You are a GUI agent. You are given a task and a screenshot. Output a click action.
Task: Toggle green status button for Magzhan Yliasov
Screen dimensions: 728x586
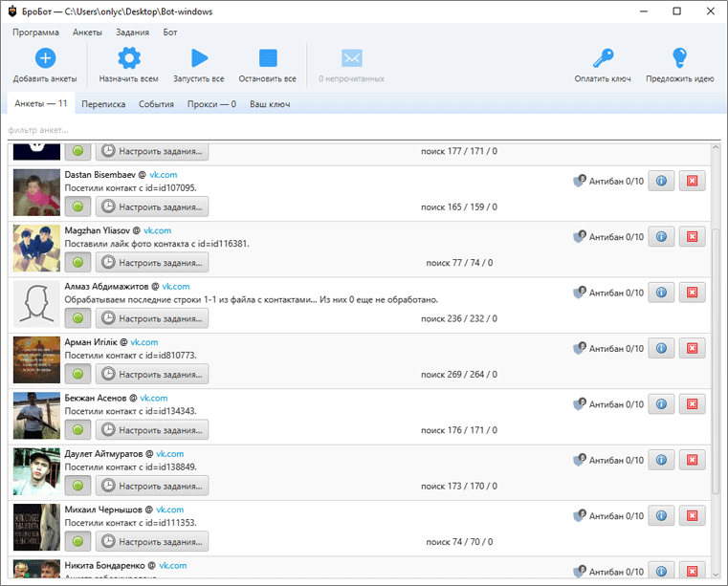[x=78, y=262]
